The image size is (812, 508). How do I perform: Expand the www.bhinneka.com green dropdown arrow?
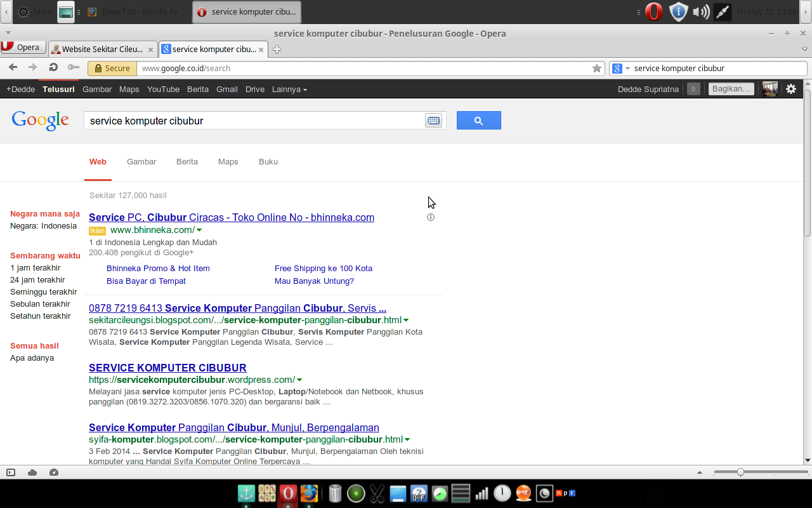(x=199, y=230)
